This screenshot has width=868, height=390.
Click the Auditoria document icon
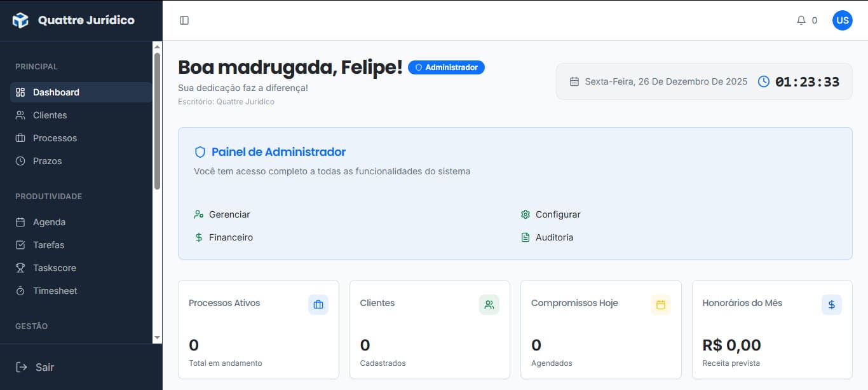point(526,237)
